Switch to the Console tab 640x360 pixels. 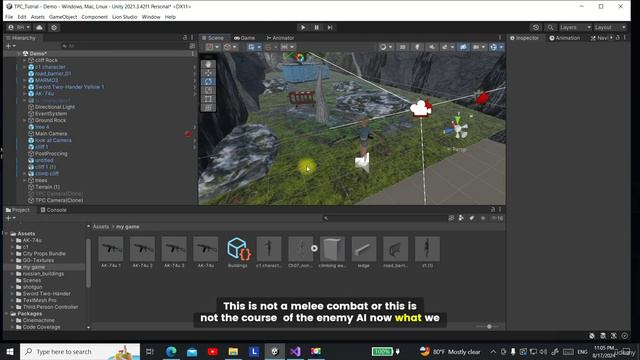coord(53,210)
